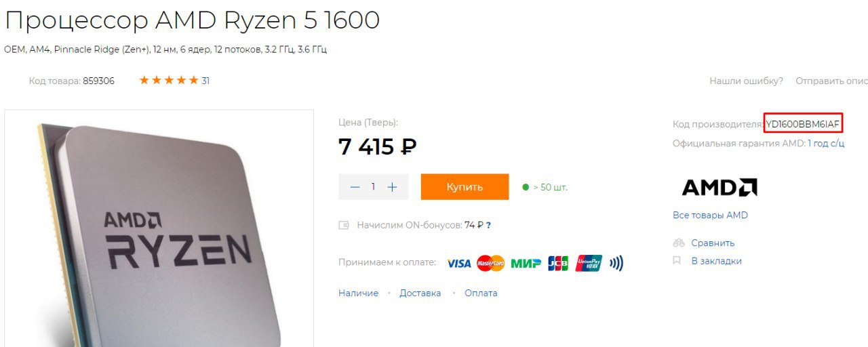Open Все товары AMD link
This screenshot has height=347, width=868.
tap(710, 216)
